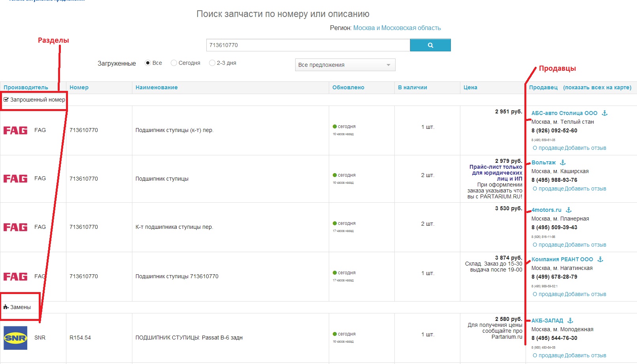Click the Замены section row

pos(318,307)
